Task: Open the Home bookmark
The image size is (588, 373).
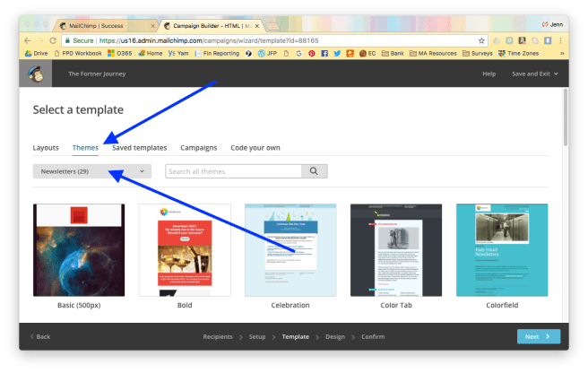Action: point(150,53)
